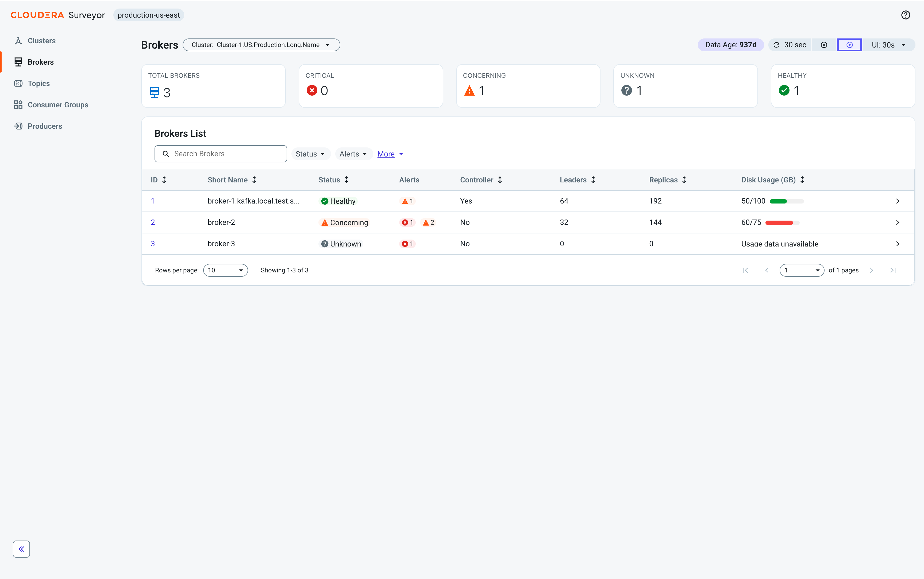Open Rows per page dropdown
The image size is (924, 579).
tap(225, 270)
